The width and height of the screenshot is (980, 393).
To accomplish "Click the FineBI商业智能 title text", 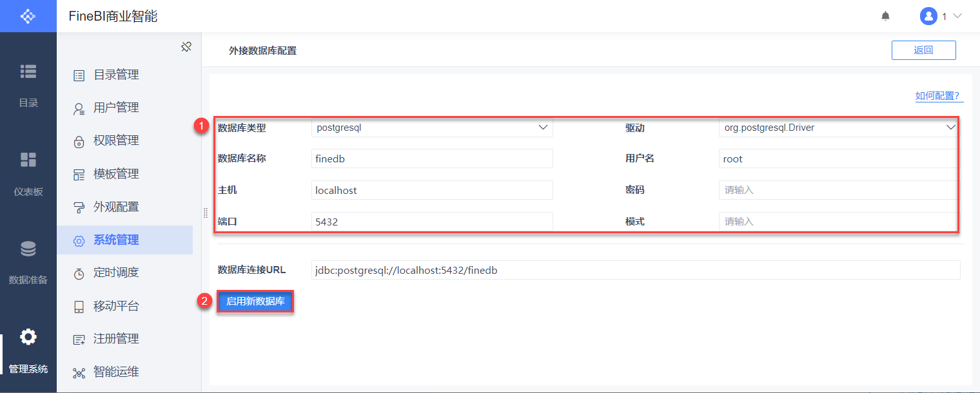I will click(113, 16).
